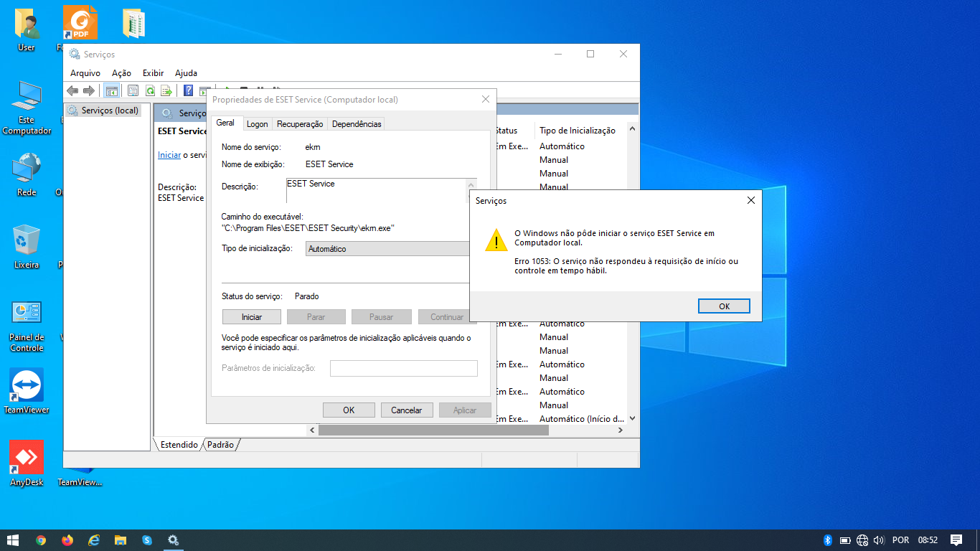Toggle the show/hide console tree toolbar icon
The width and height of the screenshot is (980, 551).
111,90
